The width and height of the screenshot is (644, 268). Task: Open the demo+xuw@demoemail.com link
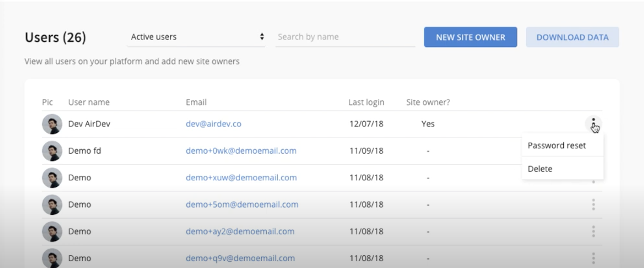[x=241, y=178]
